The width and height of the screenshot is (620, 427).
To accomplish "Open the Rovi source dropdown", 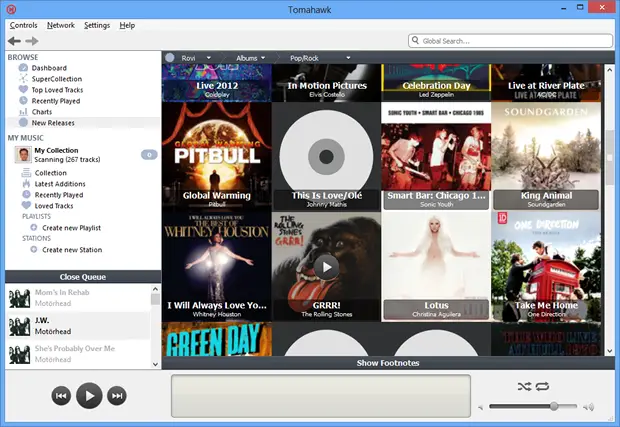I will 209,58.
